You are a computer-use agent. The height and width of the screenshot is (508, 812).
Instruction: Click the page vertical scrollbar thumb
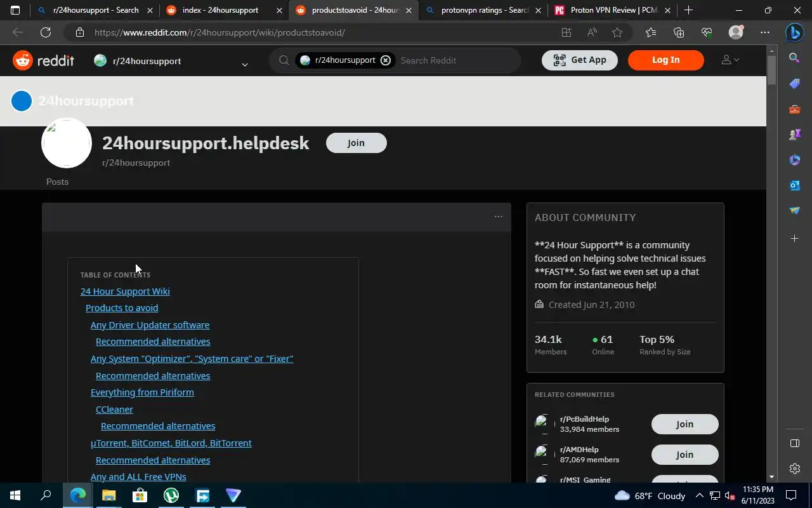pos(771,70)
